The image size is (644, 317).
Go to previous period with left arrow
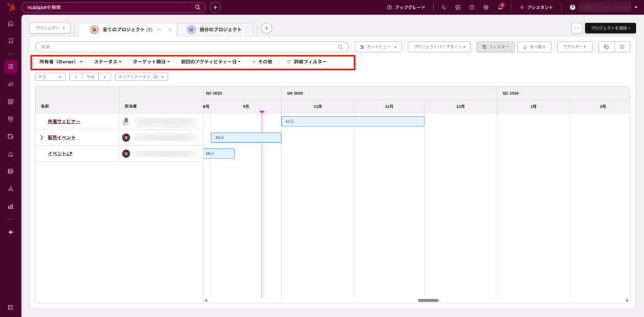[76, 77]
